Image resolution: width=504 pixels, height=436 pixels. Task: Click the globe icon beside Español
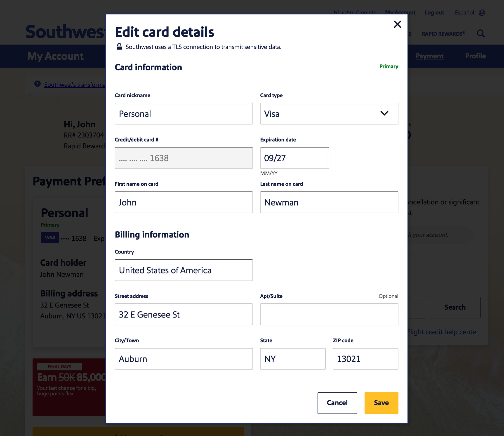[482, 13]
